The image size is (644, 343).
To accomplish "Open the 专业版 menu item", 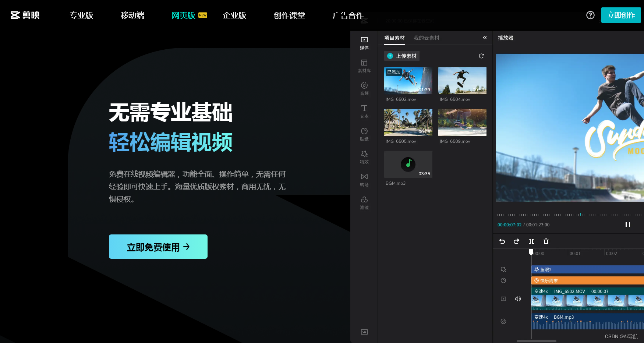I will (x=81, y=15).
